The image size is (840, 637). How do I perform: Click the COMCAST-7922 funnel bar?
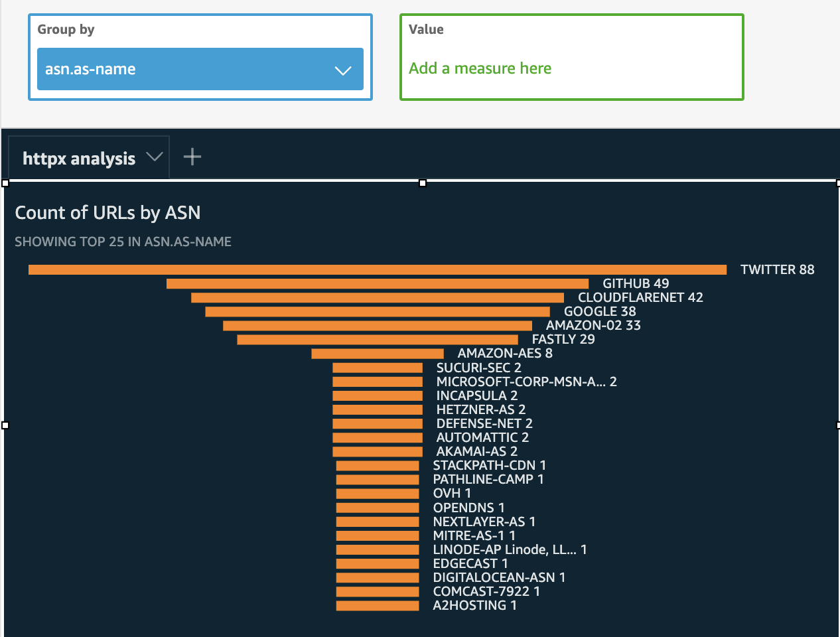378,591
